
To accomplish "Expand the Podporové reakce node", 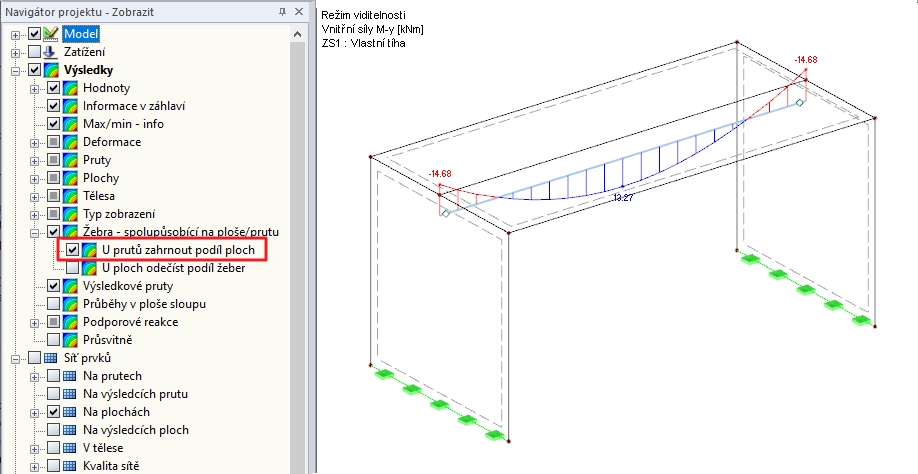I will point(35,322).
